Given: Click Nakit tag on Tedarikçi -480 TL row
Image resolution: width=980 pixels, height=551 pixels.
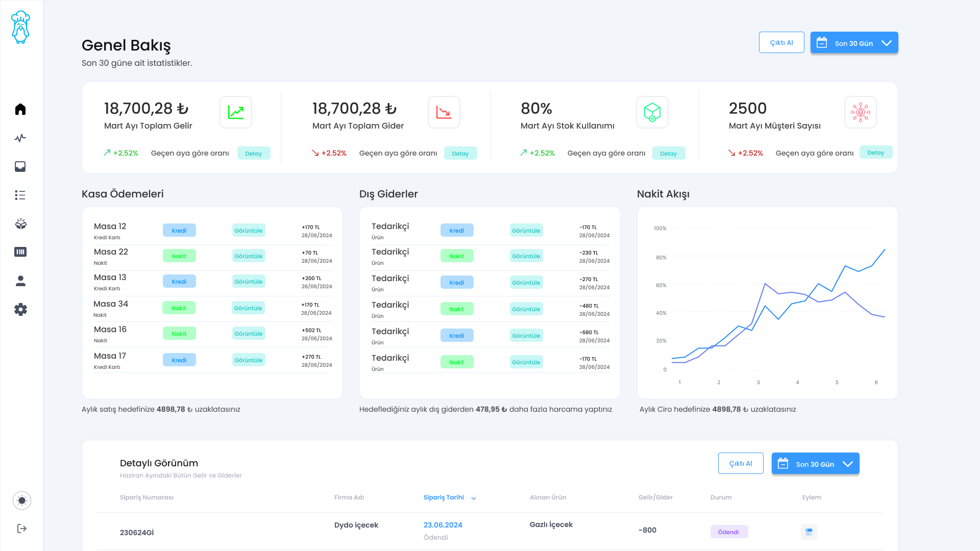Looking at the screenshot, I should click(457, 309).
